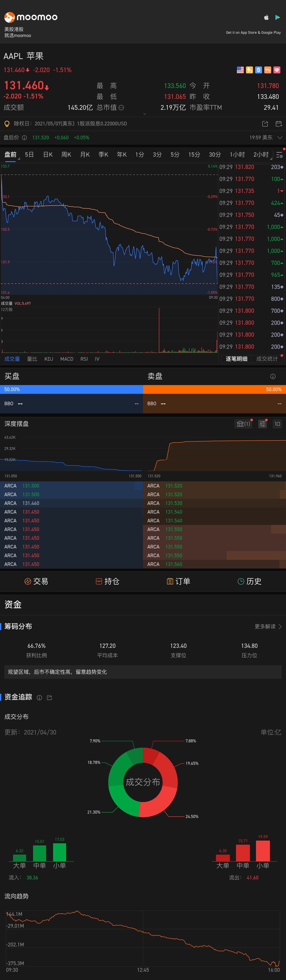Click the 持仓 positions icon
The width and height of the screenshot is (286, 980).
pyautogui.click(x=99, y=581)
